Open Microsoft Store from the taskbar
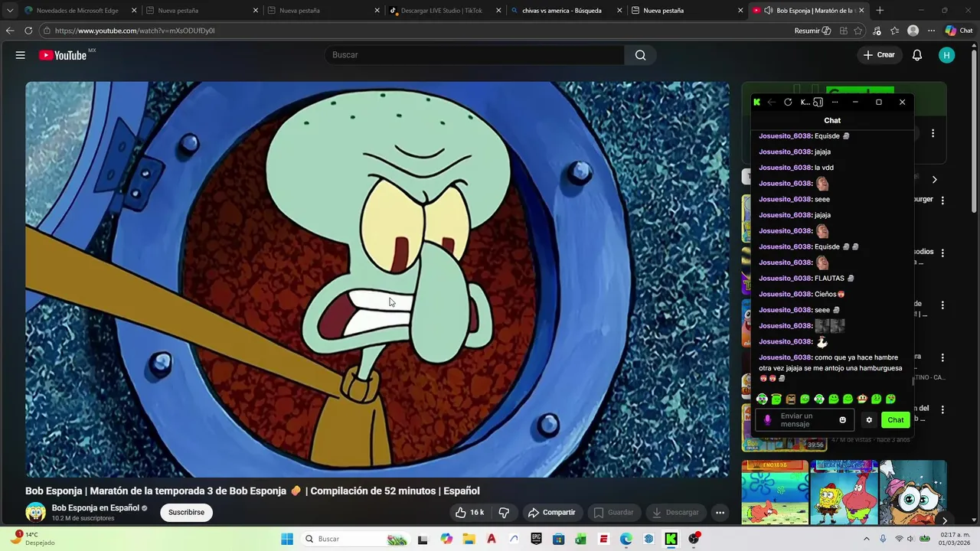Image resolution: width=980 pixels, height=551 pixels. pyautogui.click(x=558, y=539)
